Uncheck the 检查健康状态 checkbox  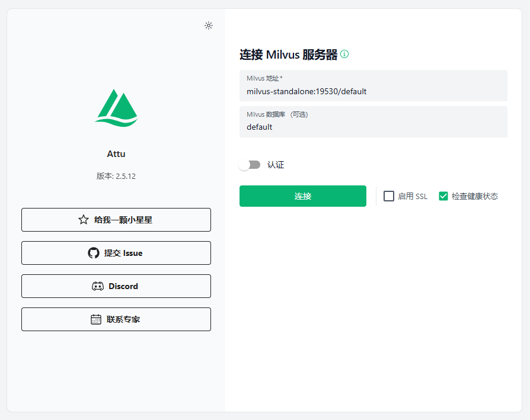coord(443,196)
